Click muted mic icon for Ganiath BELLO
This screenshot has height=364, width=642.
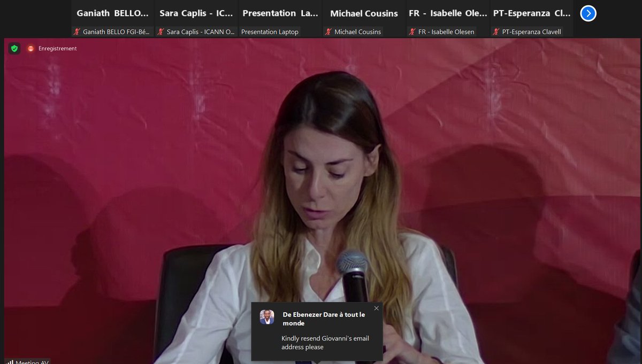point(77,32)
